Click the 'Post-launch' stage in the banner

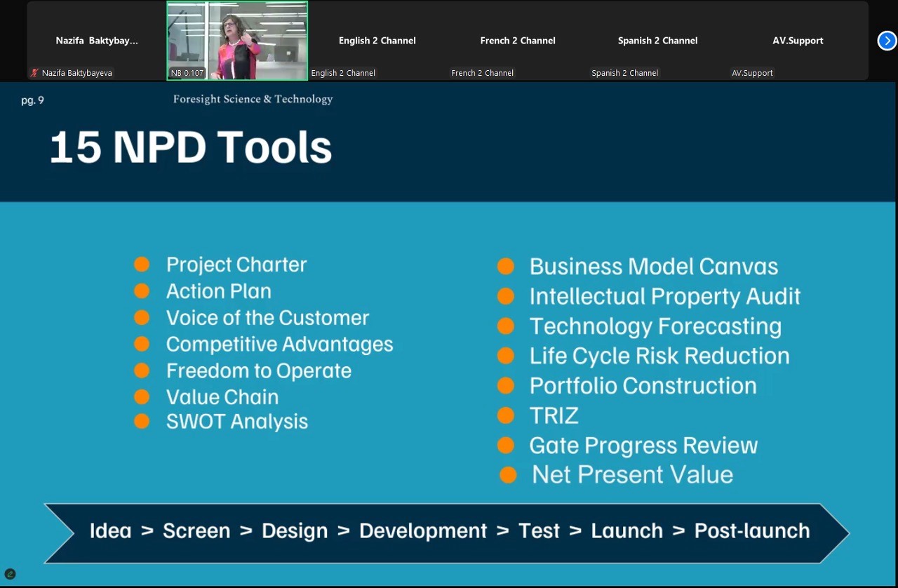pos(752,531)
